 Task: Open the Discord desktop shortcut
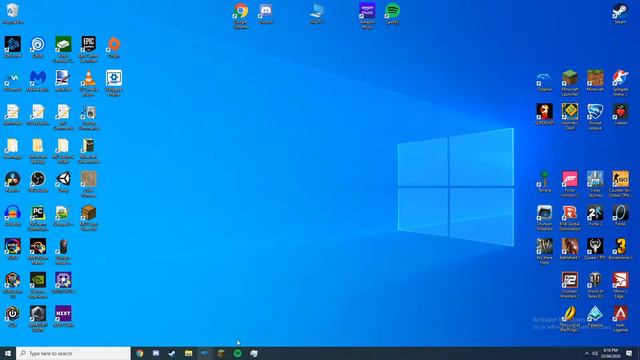tap(266, 13)
